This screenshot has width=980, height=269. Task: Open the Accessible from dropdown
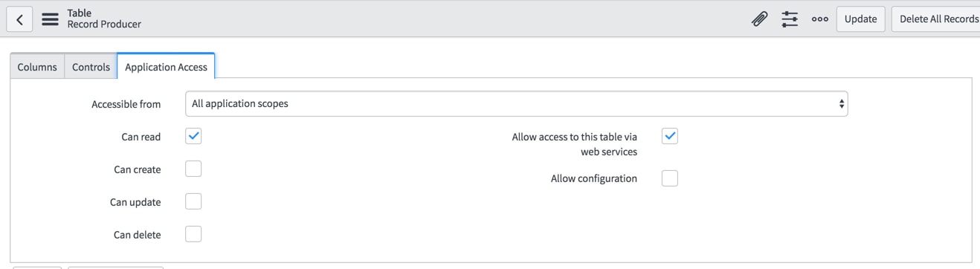tap(516, 104)
